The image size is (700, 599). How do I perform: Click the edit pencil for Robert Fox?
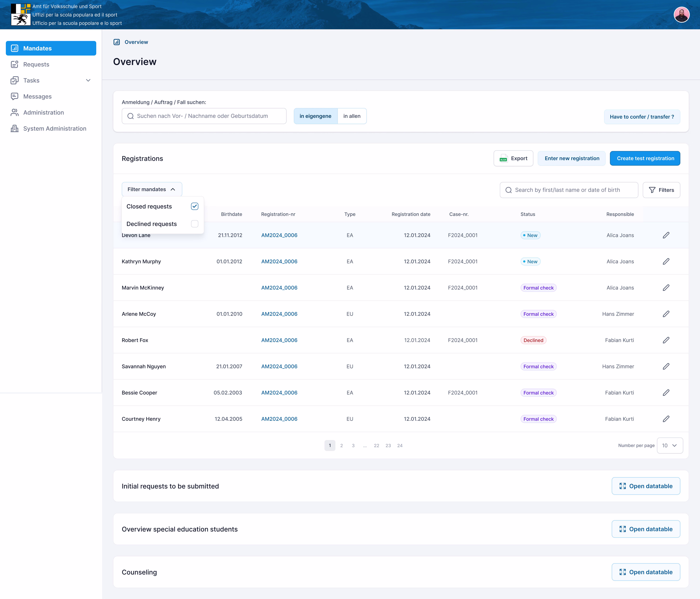(x=666, y=340)
